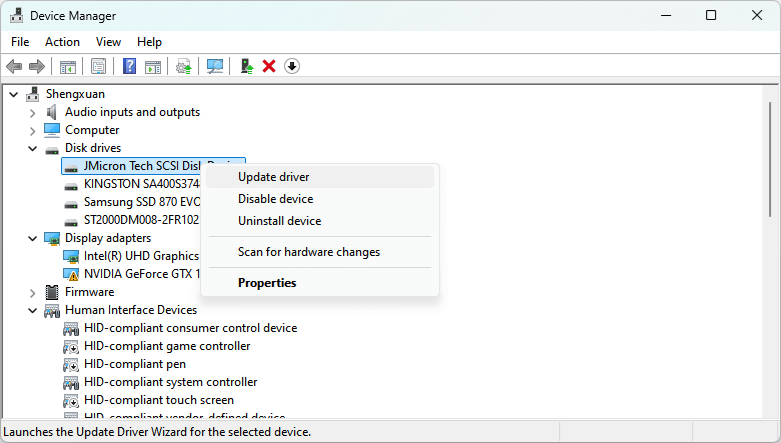Choose Scan for hardware changes in context menu
Image resolution: width=781 pixels, height=443 pixels.
pyautogui.click(x=320, y=252)
